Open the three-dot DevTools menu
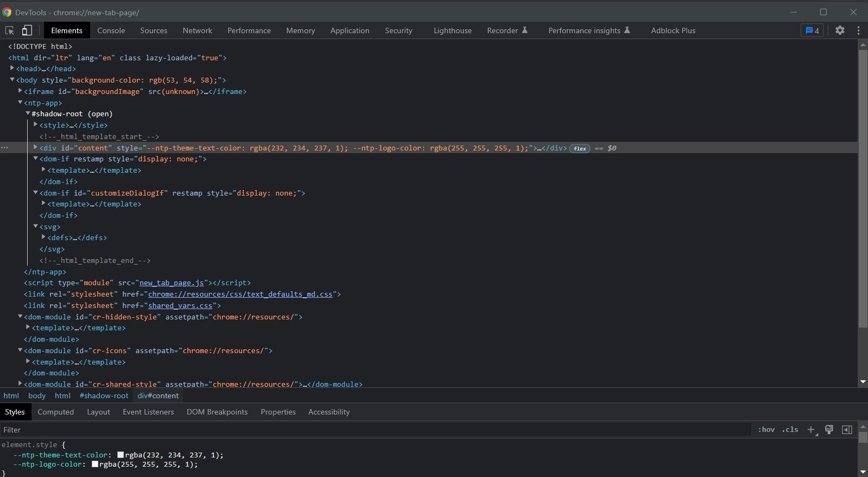This screenshot has width=868, height=477. tap(858, 30)
